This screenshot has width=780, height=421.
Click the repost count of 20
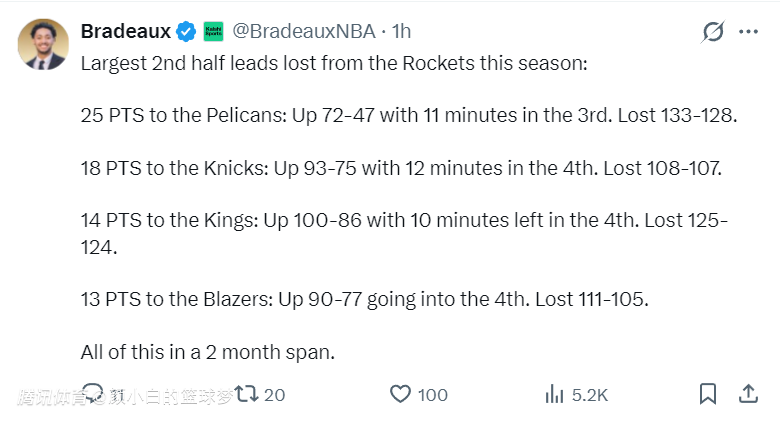click(x=275, y=395)
